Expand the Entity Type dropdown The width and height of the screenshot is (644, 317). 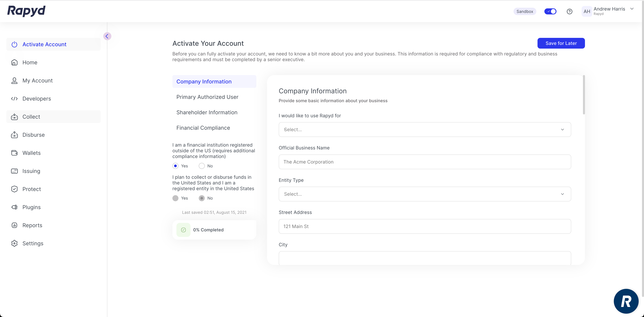click(424, 194)
